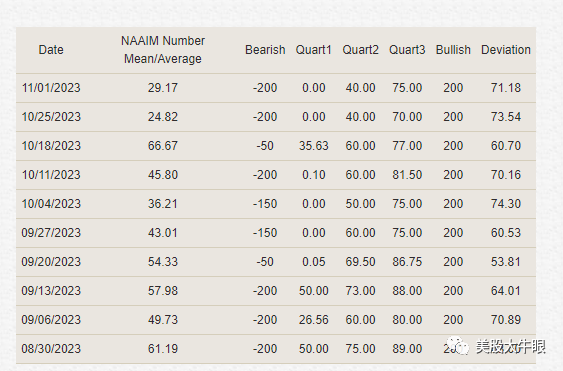
Task: Select the 08/30/2023 date cell
Action: tap(51, 349)
